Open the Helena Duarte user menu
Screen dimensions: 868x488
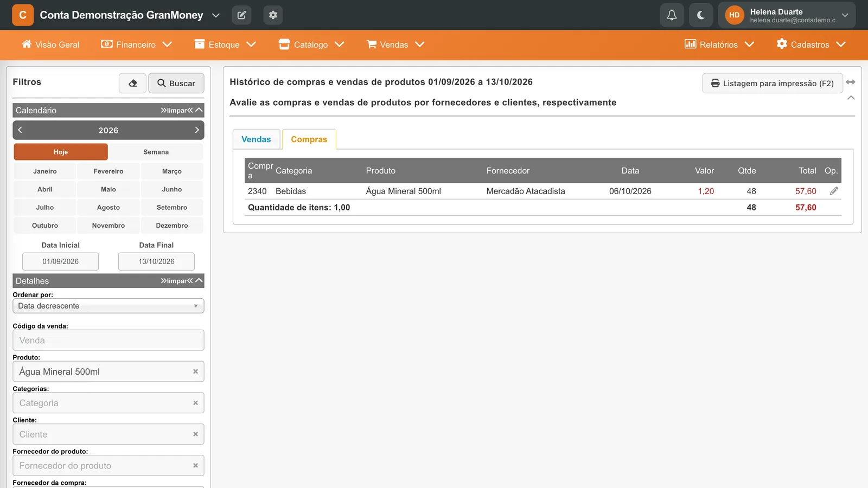(x=787, y=15)
